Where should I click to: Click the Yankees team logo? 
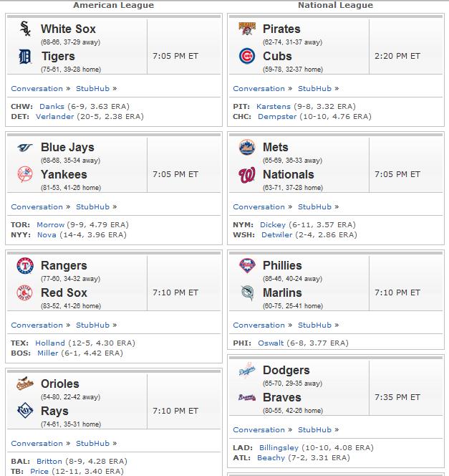[25, 174]
